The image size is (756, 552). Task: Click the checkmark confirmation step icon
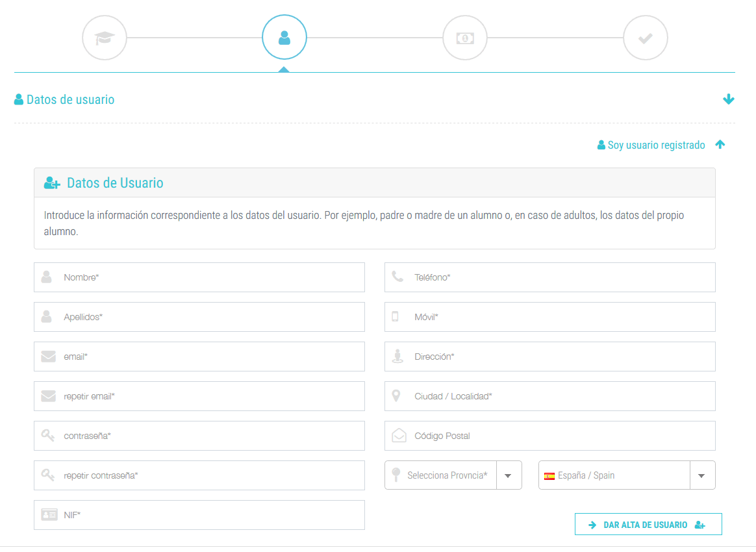(645, 38)
